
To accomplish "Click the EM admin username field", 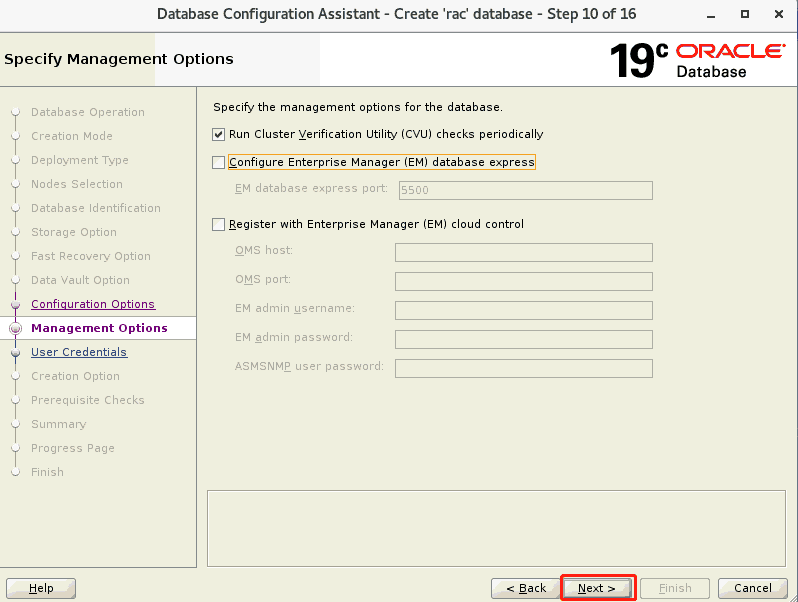I will coord(524,310).
